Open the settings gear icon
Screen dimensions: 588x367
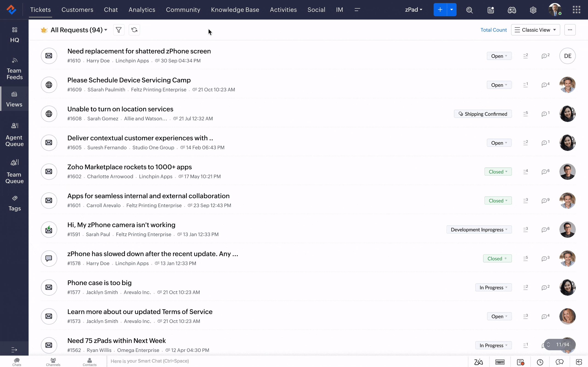point(533,10)
